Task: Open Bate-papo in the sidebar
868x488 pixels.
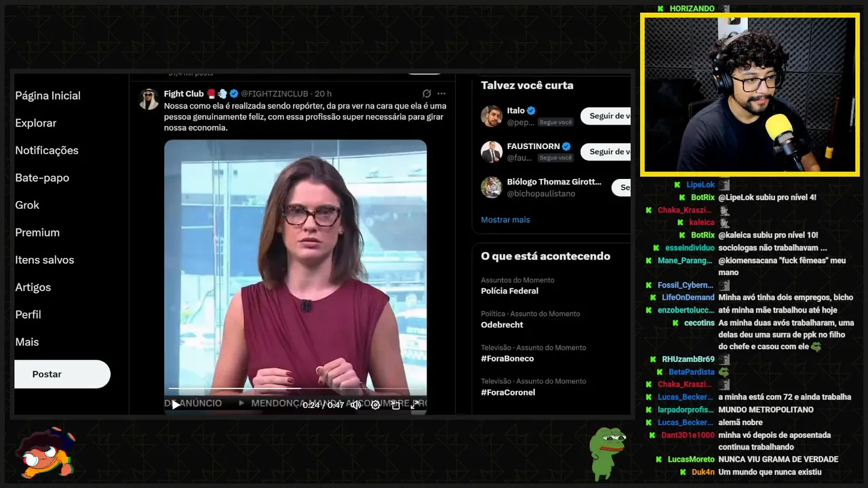Action: [42, 178]
